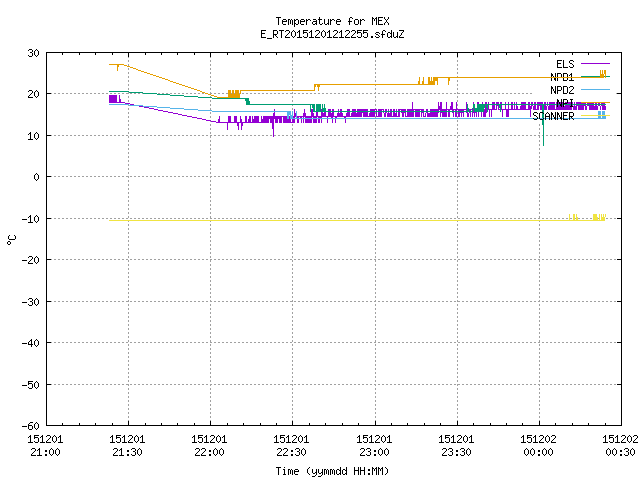Click the 22:00 time tick label
The width and height of the screenshot is (640, 480).
point(209,452)
